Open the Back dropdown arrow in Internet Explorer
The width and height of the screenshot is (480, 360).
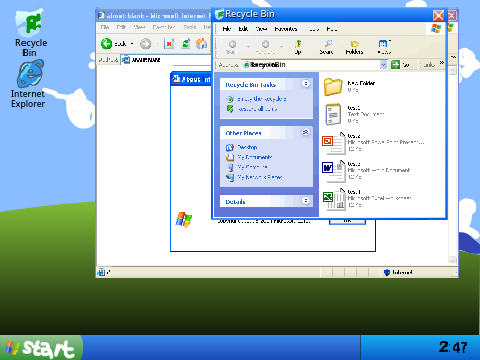(132, 44)
